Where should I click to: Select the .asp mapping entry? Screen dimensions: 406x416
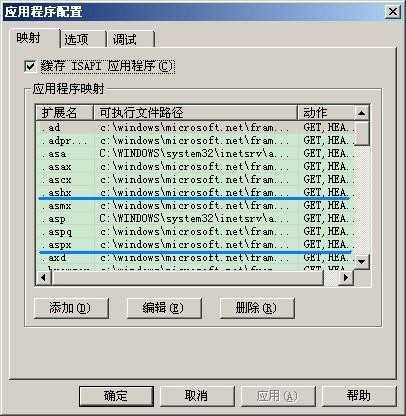(195, 219)
